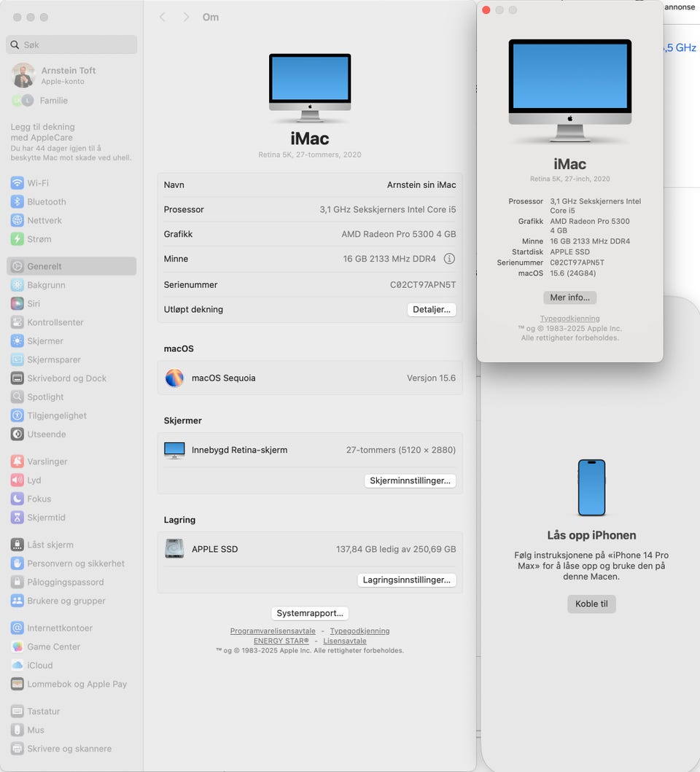Image resolution: width=700 pixels, height=772 pixels.
Task: Open Påloggingspassord icon
Action: click(x=17, y=582)
